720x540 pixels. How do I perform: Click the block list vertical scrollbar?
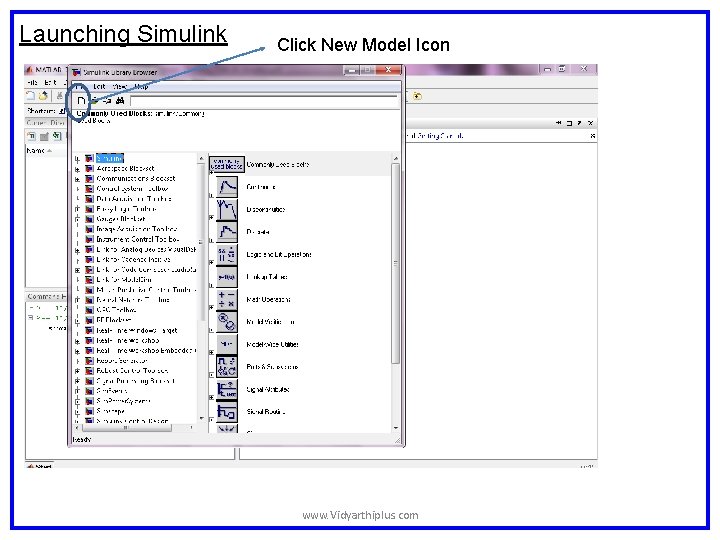[395, 263]
